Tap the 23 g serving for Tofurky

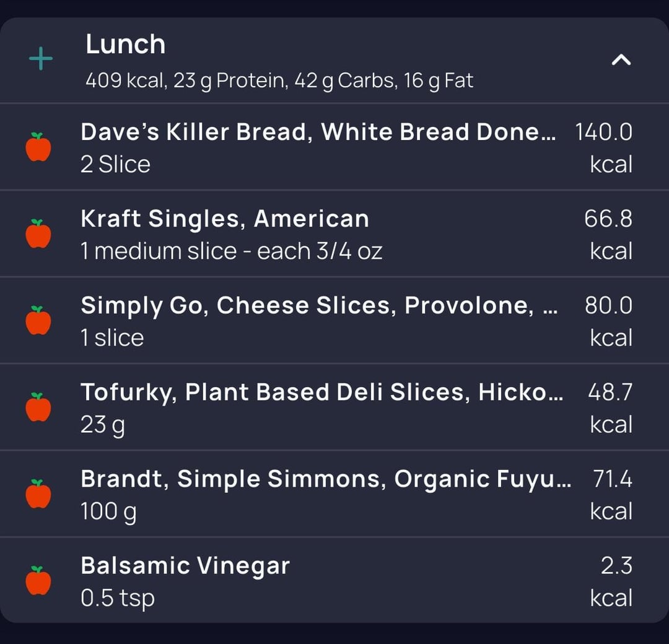pyautogui.click(x=103, y=425)
